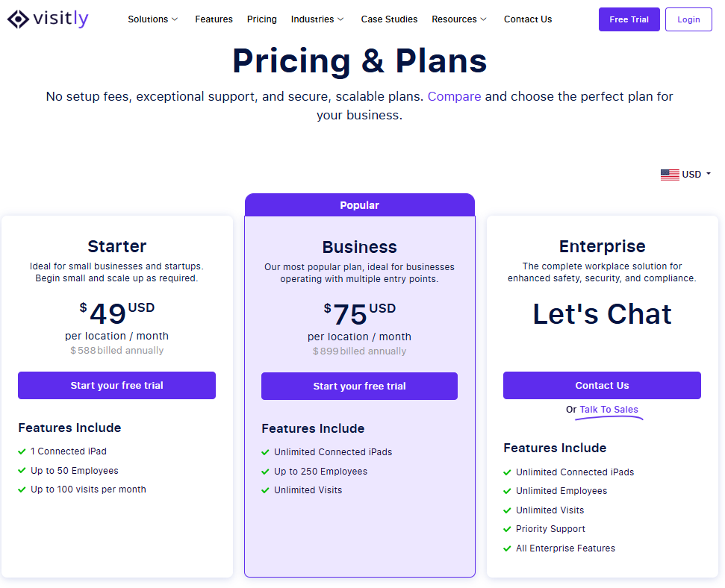Click the Industries menu chevron icon
The width and height of the screenshot is (725, 588).
[x=340, y=19]
